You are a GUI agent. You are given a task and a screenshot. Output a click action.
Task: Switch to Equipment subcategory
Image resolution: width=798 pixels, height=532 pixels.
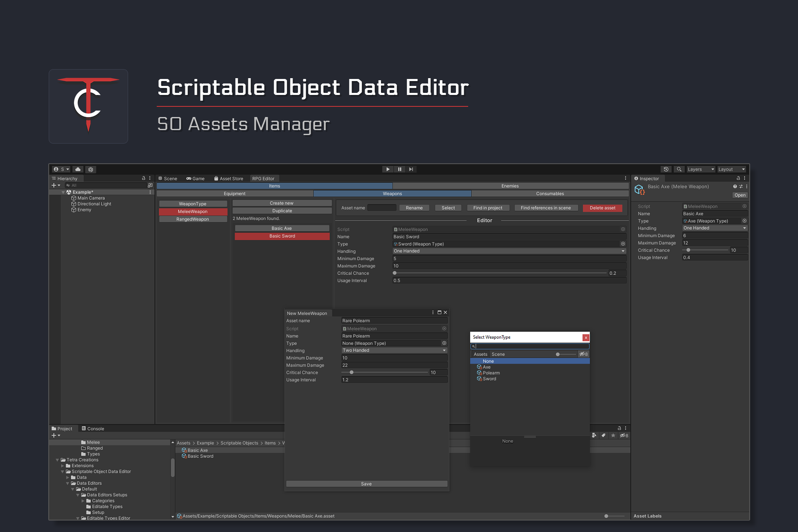pyautogui.click(x=234, y=194)
